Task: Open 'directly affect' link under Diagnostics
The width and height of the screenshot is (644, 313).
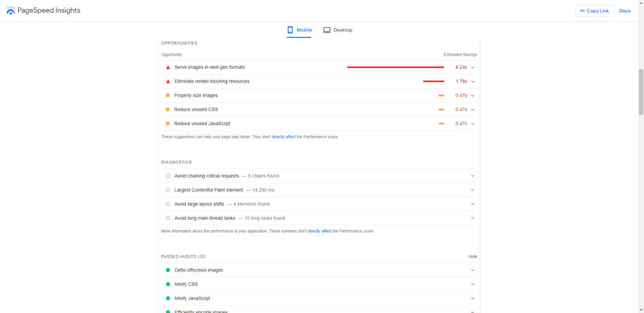Action: (x=319, y=231)
